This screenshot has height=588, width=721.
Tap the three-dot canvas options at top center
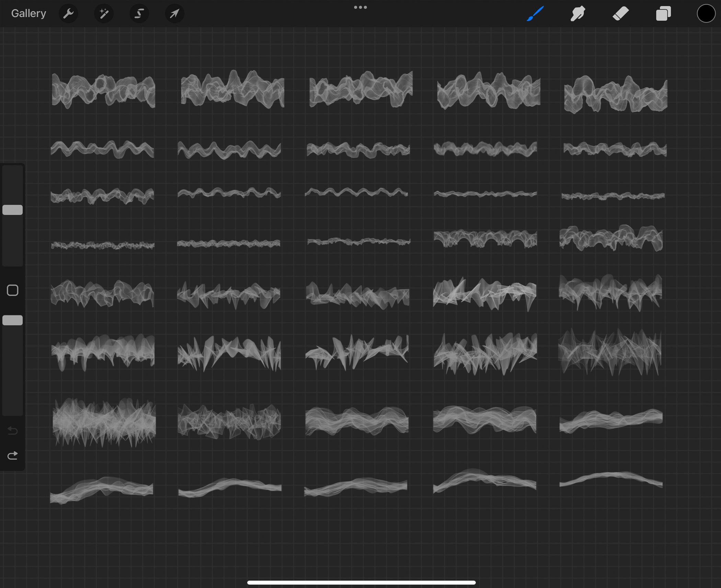point(360,7)
